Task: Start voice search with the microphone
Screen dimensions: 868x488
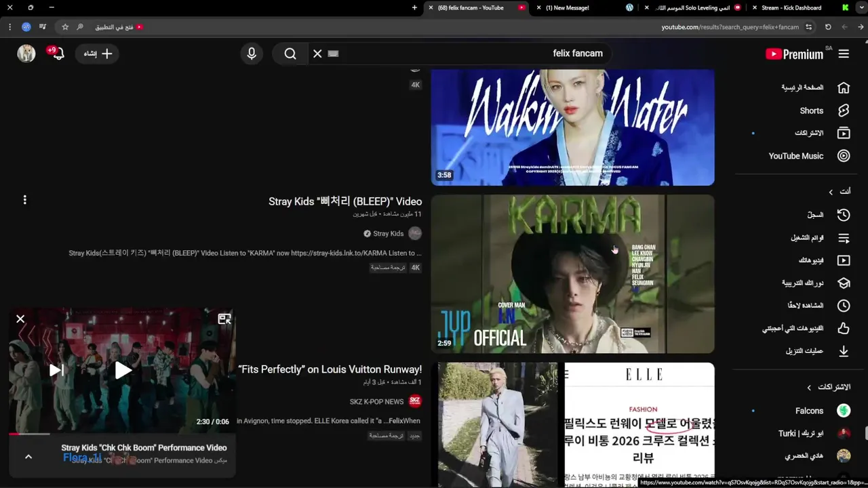Action: coord(252,54)
